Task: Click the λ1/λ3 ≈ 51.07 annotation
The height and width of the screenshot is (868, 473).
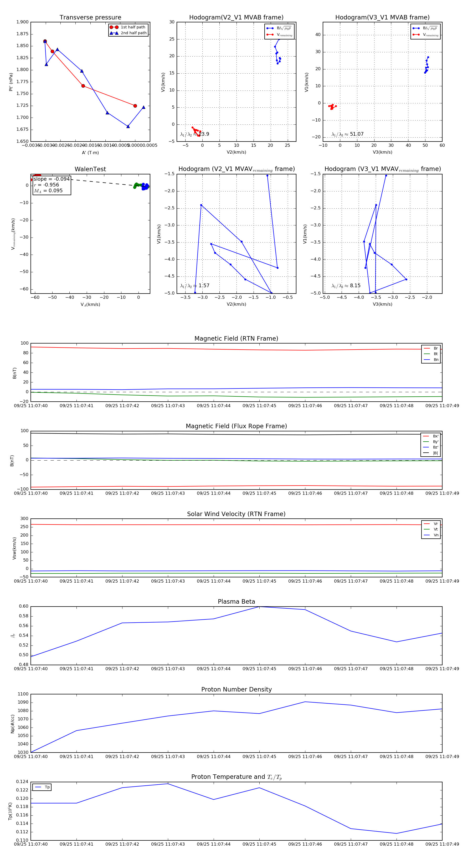Action: pyautogui.click(x=347, y=134)
